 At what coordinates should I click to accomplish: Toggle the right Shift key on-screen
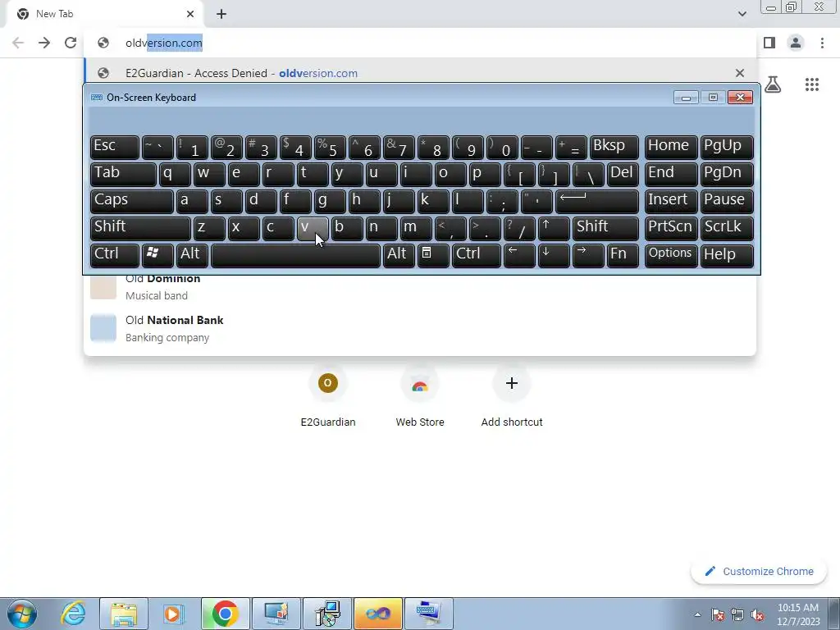pyautogui.click(x=605, y=228)
